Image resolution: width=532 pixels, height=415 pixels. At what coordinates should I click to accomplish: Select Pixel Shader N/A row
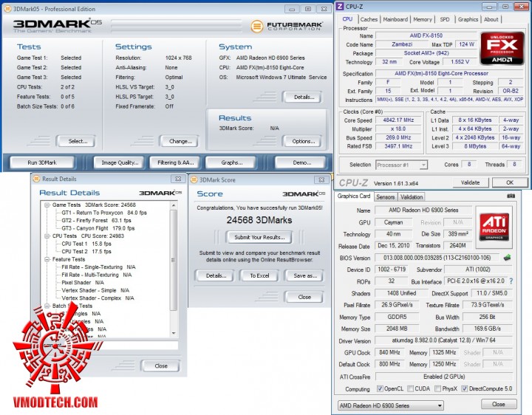click(x=83, y=282)
